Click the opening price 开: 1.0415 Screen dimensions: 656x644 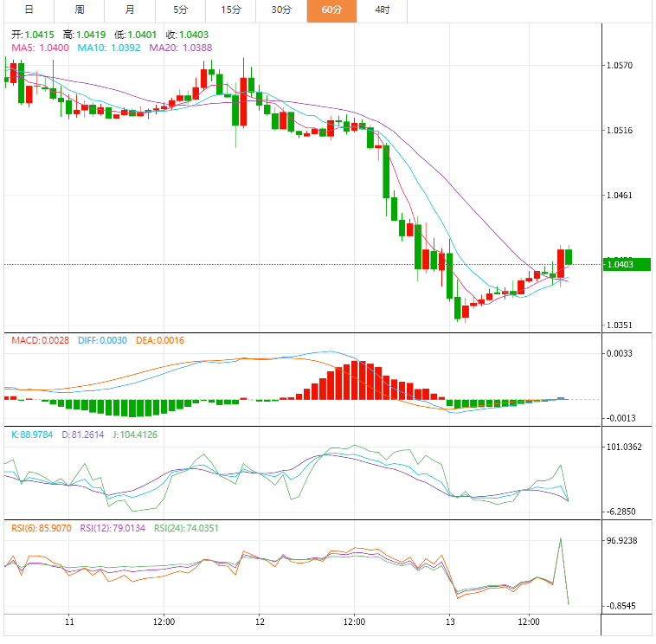click(33, 35)
